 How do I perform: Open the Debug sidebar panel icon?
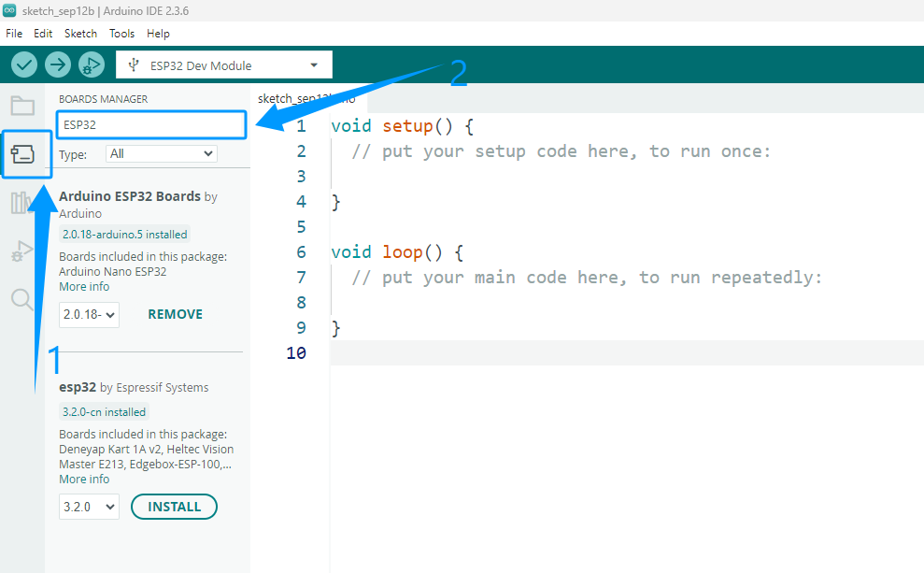(x=21, y=251)
